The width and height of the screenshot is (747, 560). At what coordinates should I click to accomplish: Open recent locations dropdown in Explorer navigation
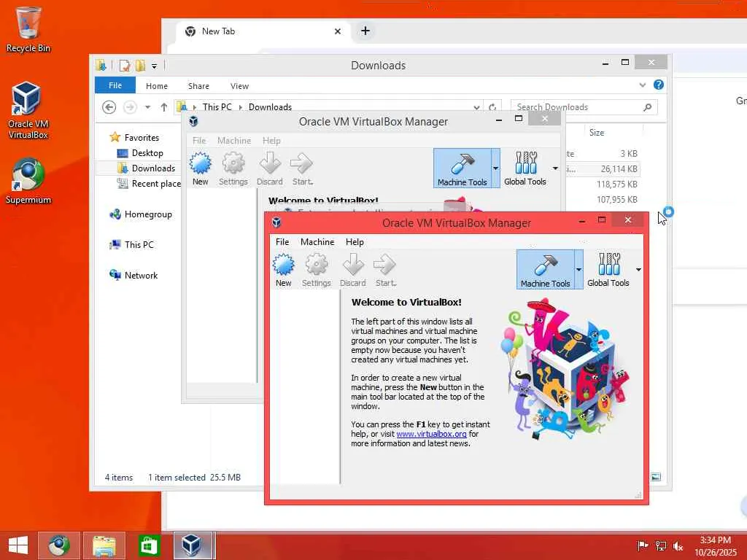coord(148,107)
